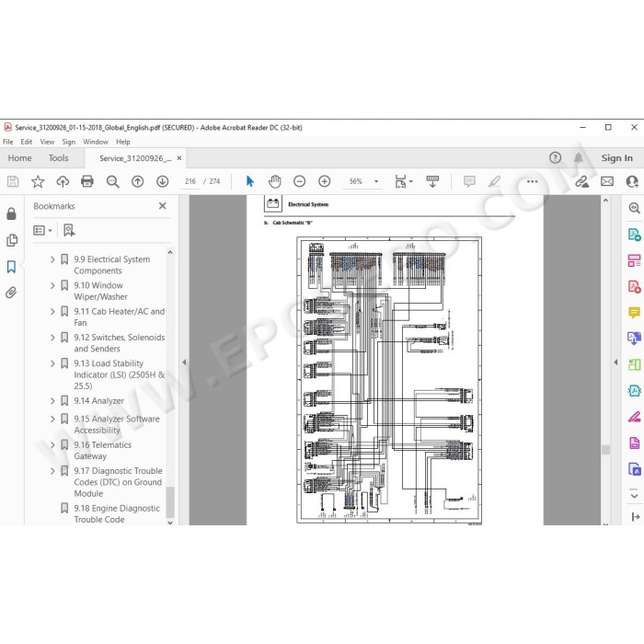
Task: Click the Zoom out minus button
Action: 299,181
